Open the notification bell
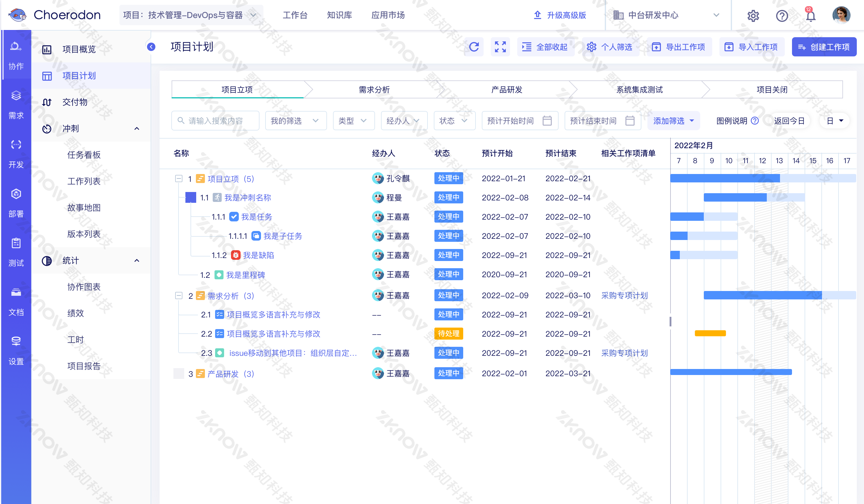 810,16
